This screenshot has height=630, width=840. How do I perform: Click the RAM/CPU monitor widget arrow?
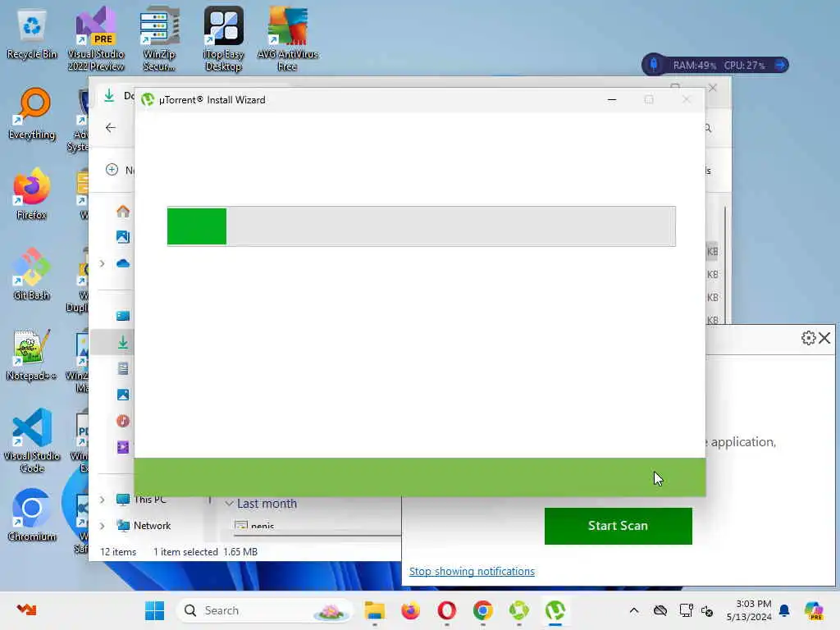tap(780, 65)
